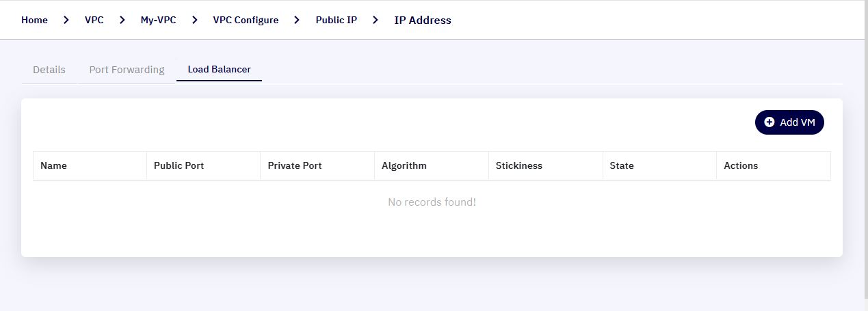868x311 pixels.
Task: Return to Public IP breadcrumb
Action: click(x=336, y=20)
